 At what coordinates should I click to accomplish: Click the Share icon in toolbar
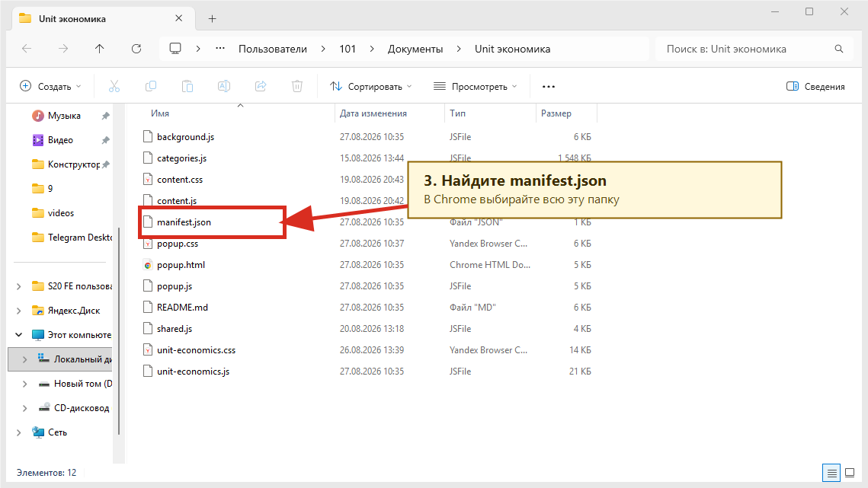pos(261,86)
